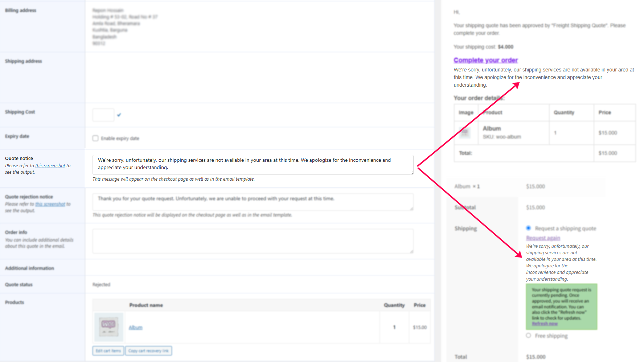Open the Album product link

click(x=136, y=328)
